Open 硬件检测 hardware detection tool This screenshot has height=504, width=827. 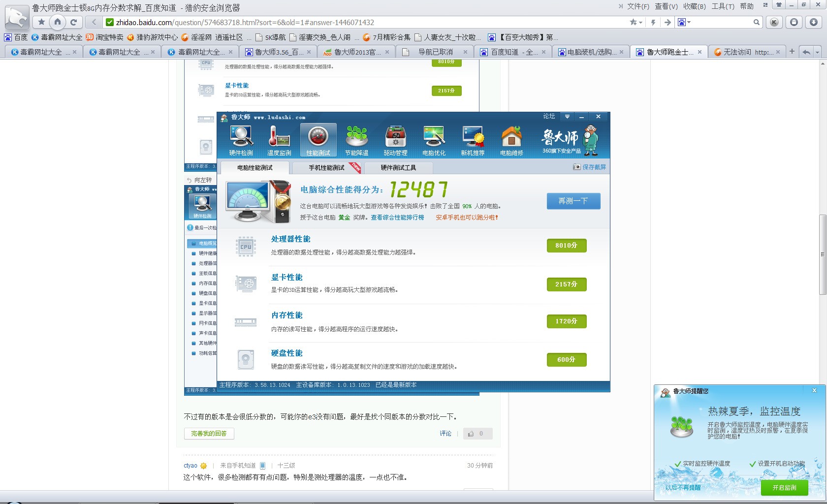[x=241, y=141]
